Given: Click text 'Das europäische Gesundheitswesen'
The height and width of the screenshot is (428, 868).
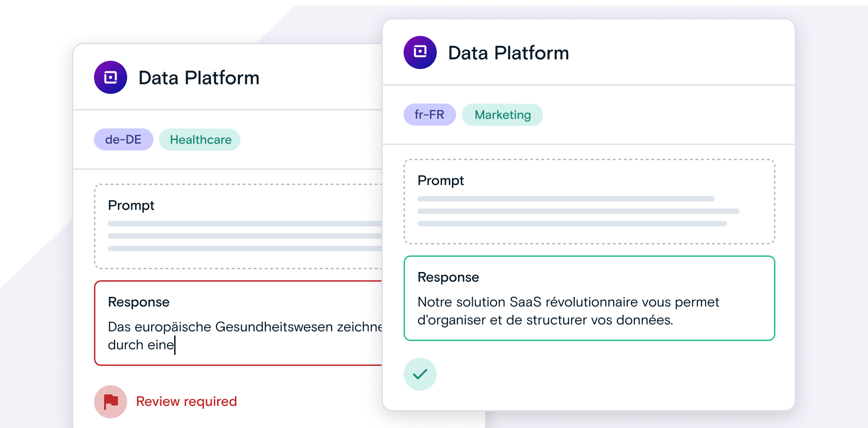Looking at the screenshot, I should (x=220, y=327).
